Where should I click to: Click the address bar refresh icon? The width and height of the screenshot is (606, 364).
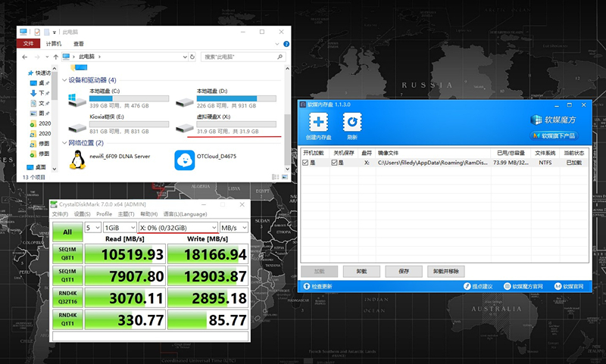coord(192,57)
